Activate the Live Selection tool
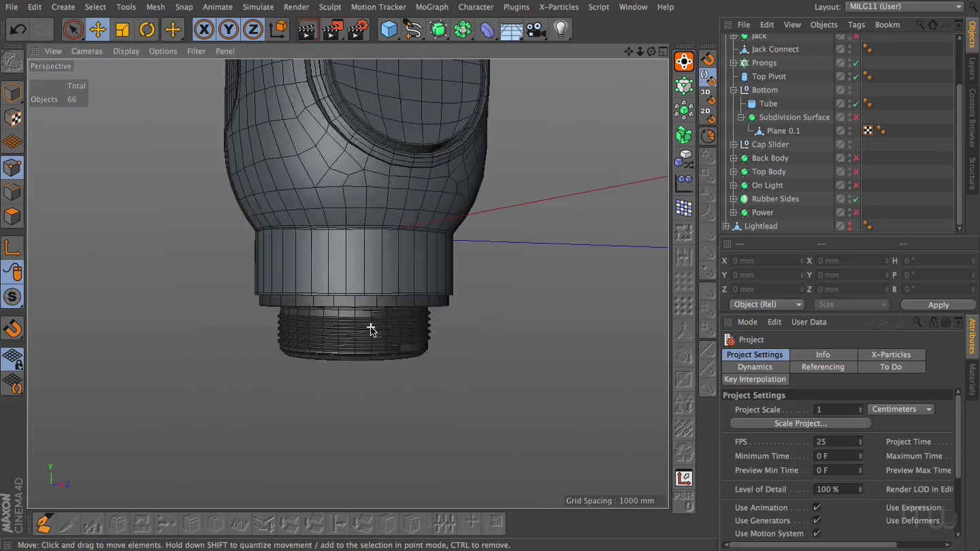 click(73, 29)
